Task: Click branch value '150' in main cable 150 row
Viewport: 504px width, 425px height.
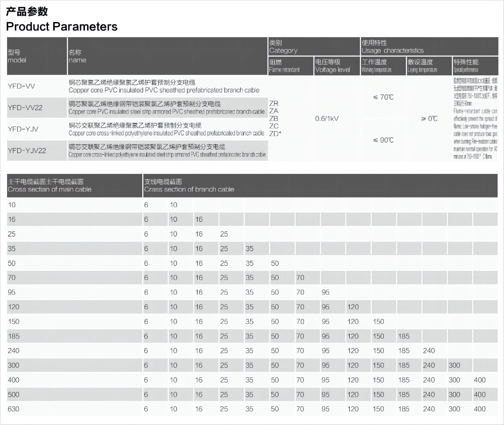Action: 378,322
